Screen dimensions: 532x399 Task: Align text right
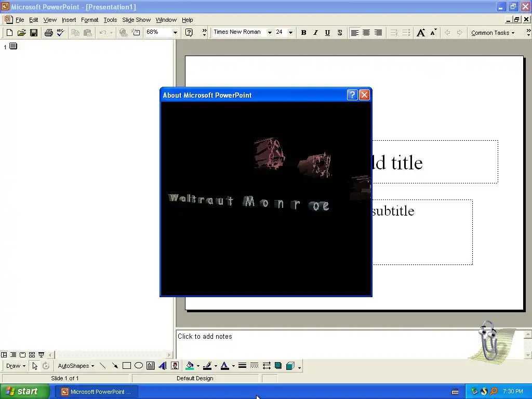(x=378, y=33)
